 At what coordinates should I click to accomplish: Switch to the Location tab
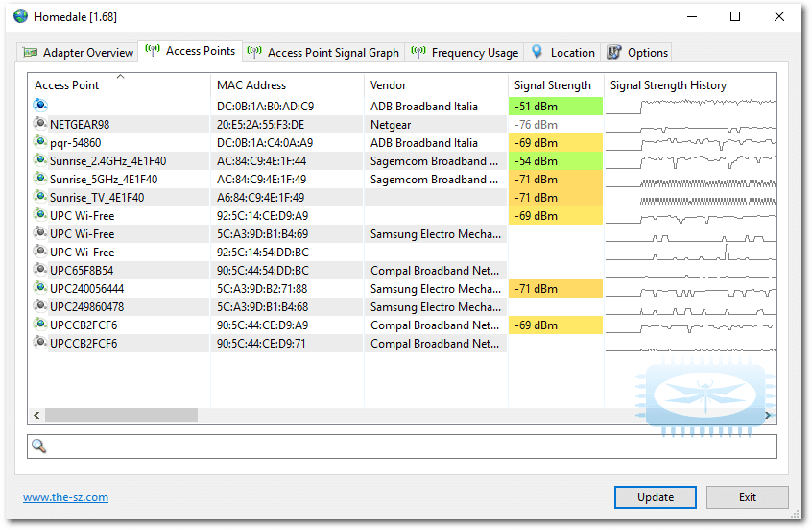click(562, 52)
